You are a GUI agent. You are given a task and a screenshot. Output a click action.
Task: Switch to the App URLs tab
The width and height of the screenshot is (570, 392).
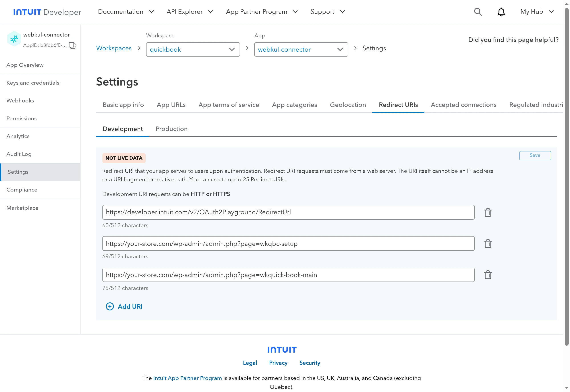click(x=171, y=105)
